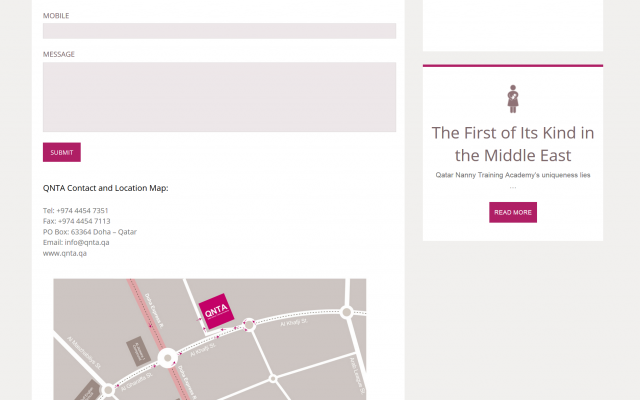This screenshot has height=400, width=640.
Task: Focus the Mobile input field
Action: (x=219, y=31)
